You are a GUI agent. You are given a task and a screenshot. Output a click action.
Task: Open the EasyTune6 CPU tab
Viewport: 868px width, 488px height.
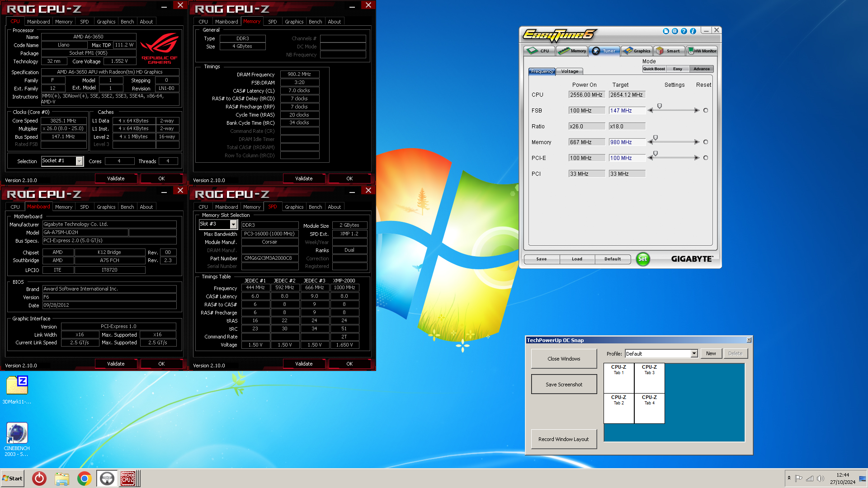tap(539, 51)
